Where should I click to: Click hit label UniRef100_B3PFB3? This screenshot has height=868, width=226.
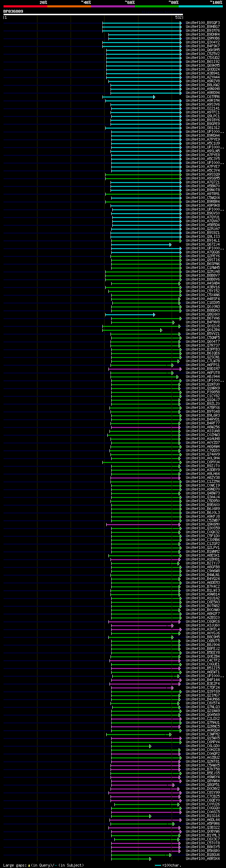[x=203, y=350]
